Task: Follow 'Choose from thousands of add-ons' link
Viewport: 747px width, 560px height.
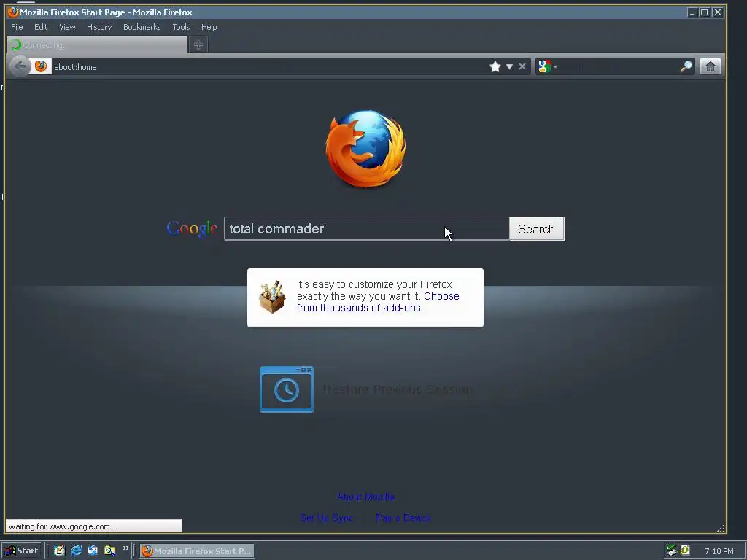Action: pos(378,302)
